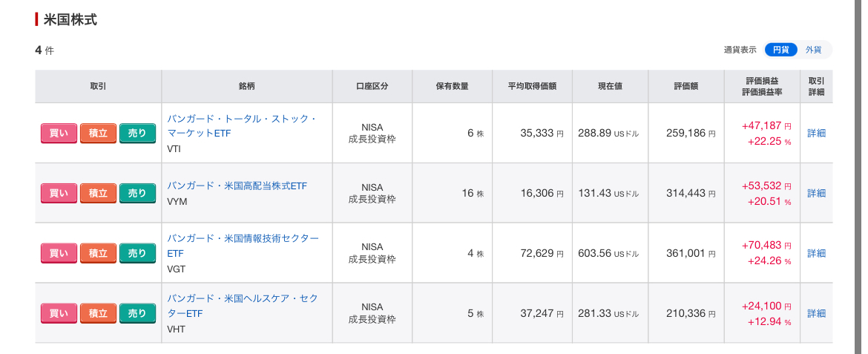Switch currency display to 外貨
Viewport: 868px width, 354px height.
tap(813, 50)
